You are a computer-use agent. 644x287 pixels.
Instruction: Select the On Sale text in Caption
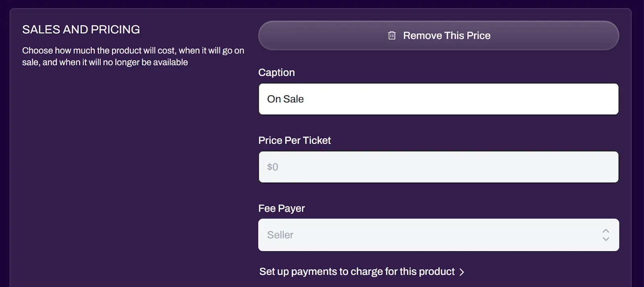pyautogui.click(x=285, y=99)
